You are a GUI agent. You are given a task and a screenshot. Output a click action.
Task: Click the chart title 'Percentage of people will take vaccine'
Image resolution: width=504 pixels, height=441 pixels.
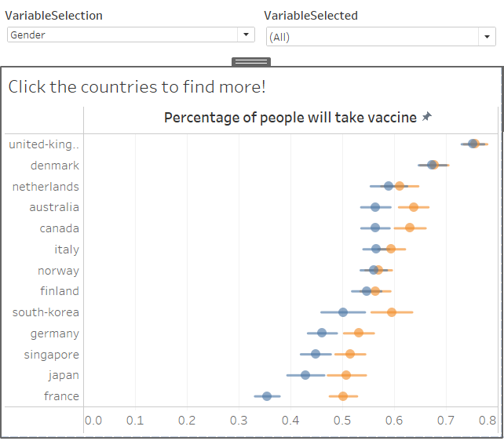(x=290, y=118)
